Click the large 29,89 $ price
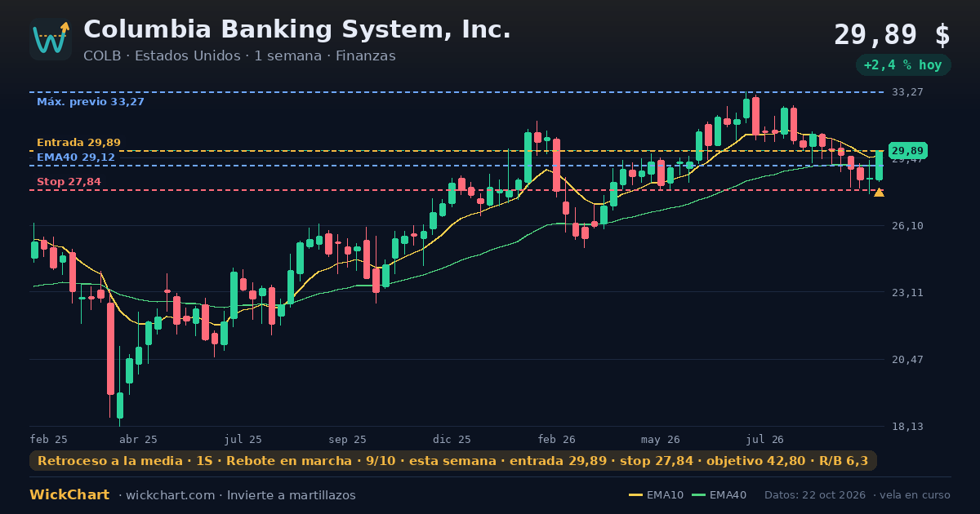980x514 pixels. point(892,35)
